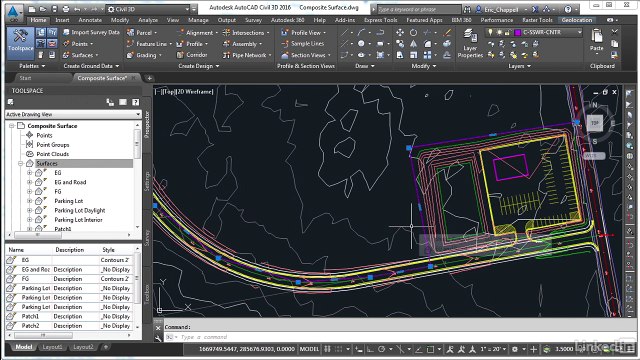Open the Toolspace help question mark icon
Viewport: 640px width, 360px height.
click(x=135, y=102)
